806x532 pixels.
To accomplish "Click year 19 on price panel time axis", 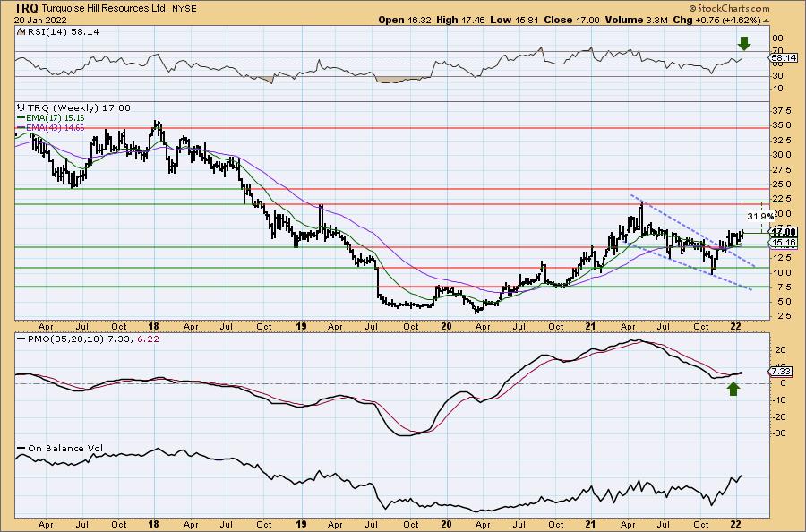I will 301,326.
